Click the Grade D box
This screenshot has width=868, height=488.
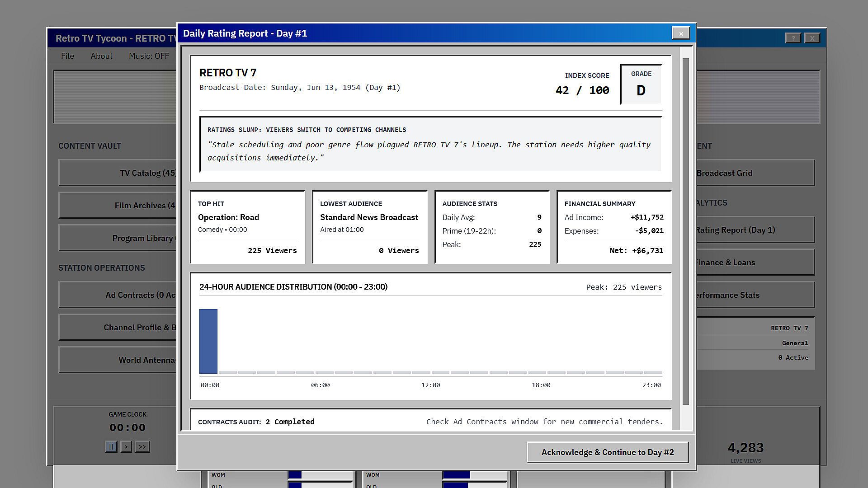(641, 84)
